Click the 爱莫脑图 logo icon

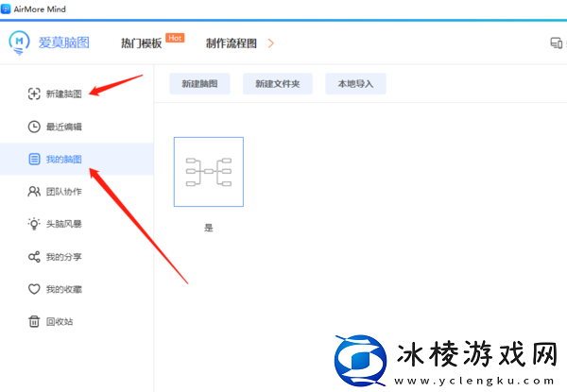tap(19, 43)
